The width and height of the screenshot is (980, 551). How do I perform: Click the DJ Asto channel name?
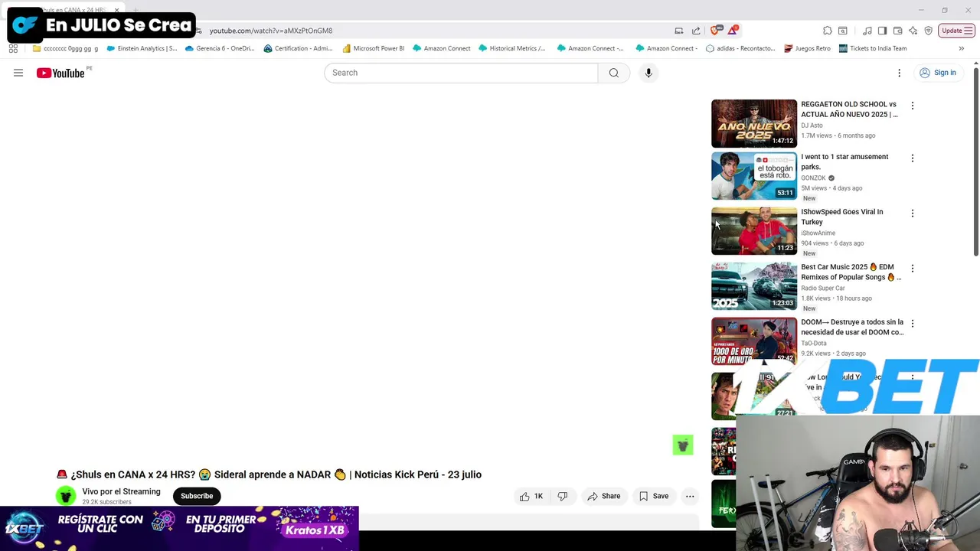pos(812,126)
